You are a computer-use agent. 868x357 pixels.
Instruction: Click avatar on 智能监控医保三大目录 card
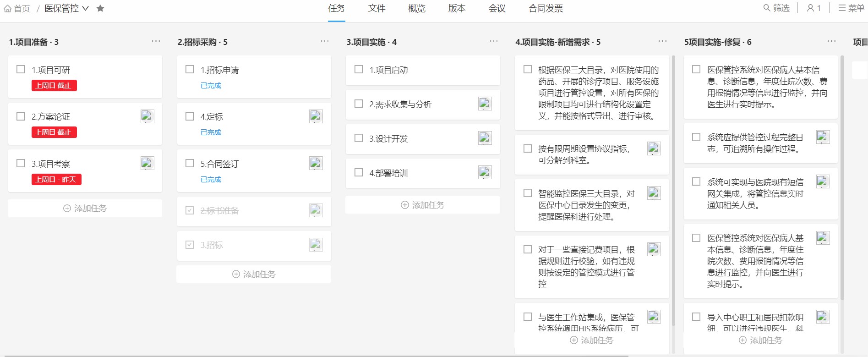point(654,193)
